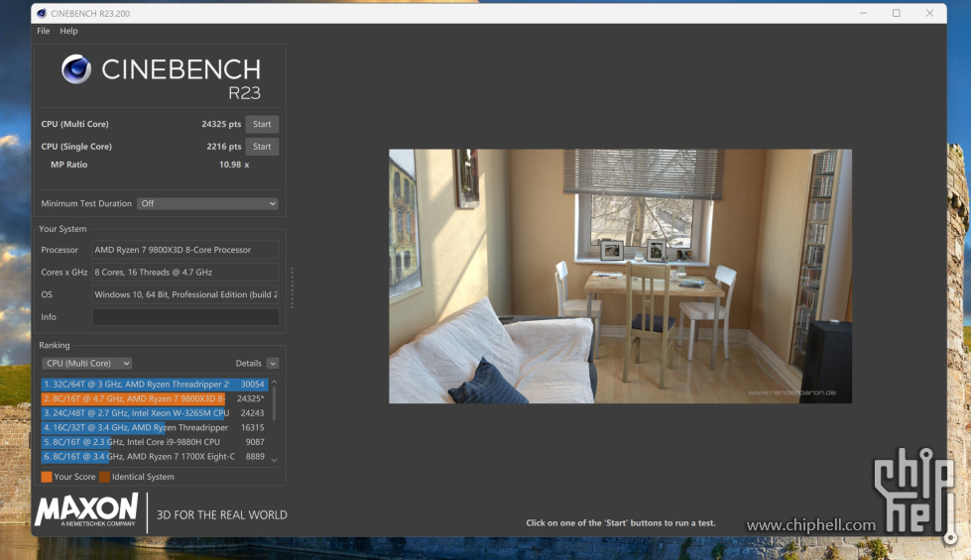Click the OS field
This screenshot has height=560, width=971.
(185, 294)
